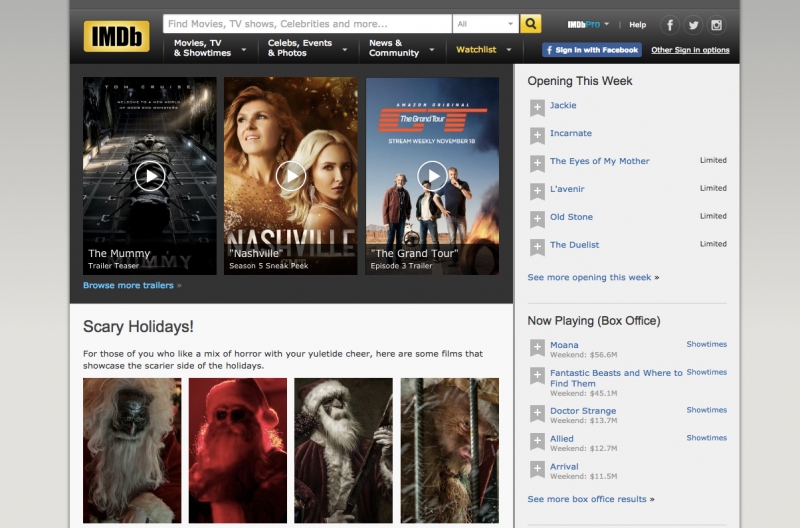Click the yellow search magnifier button
800x528 pixels.
coord(531,23)
